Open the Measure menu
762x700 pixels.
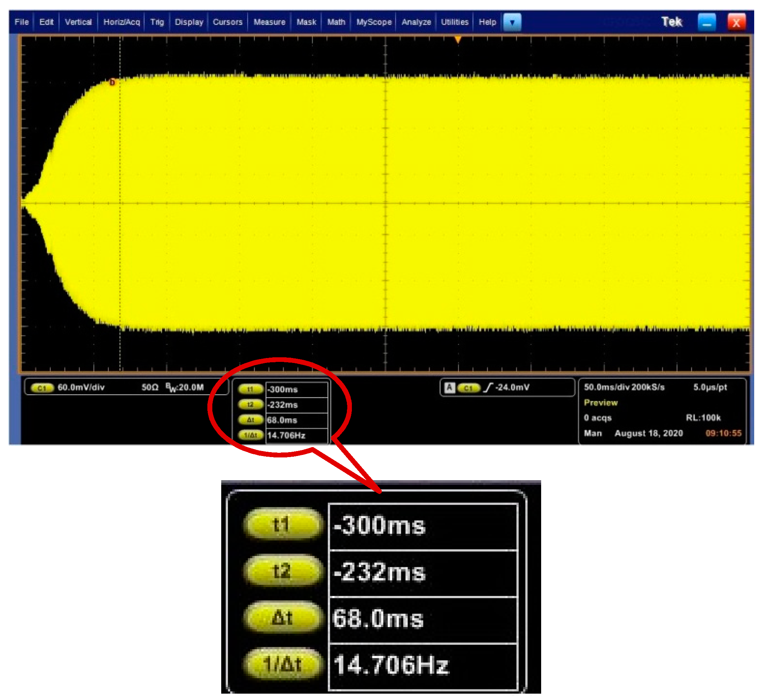click(x=269, y=22)
